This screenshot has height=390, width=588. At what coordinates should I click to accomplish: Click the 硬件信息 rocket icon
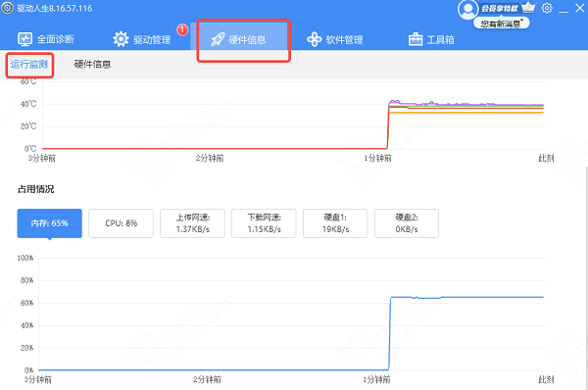coord(218,39)
